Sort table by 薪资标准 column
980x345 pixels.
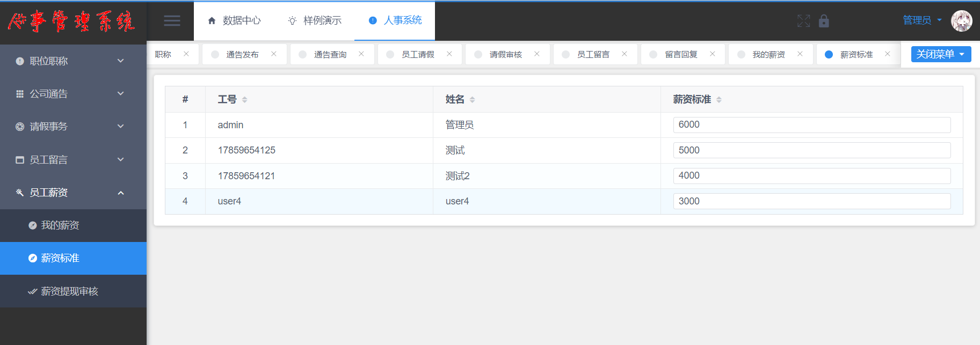[719, 100]
